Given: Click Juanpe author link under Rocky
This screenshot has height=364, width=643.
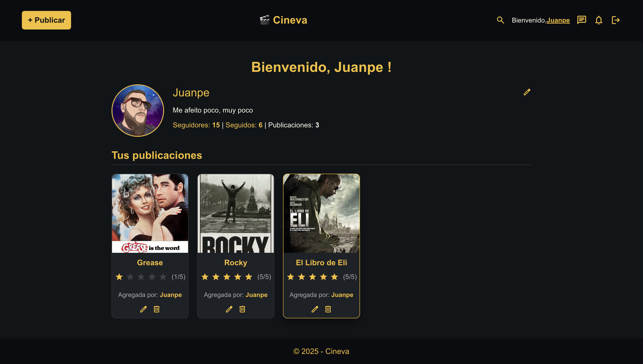Looking at the screenshot, I should [x=257, y=295].
